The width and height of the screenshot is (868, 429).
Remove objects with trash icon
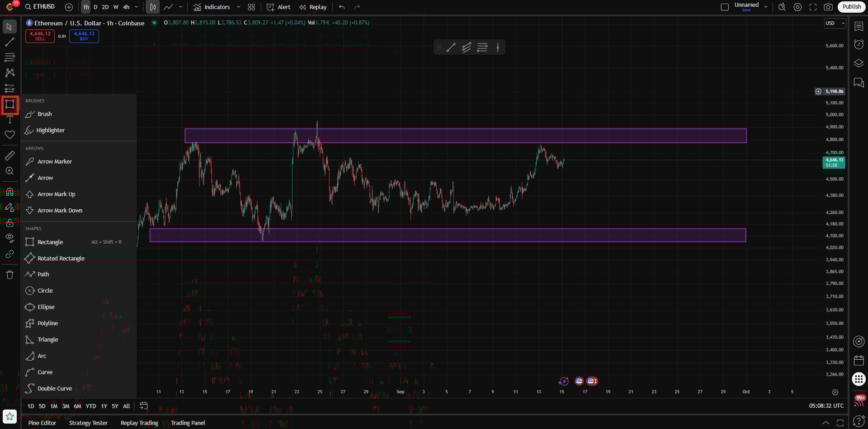10,275
